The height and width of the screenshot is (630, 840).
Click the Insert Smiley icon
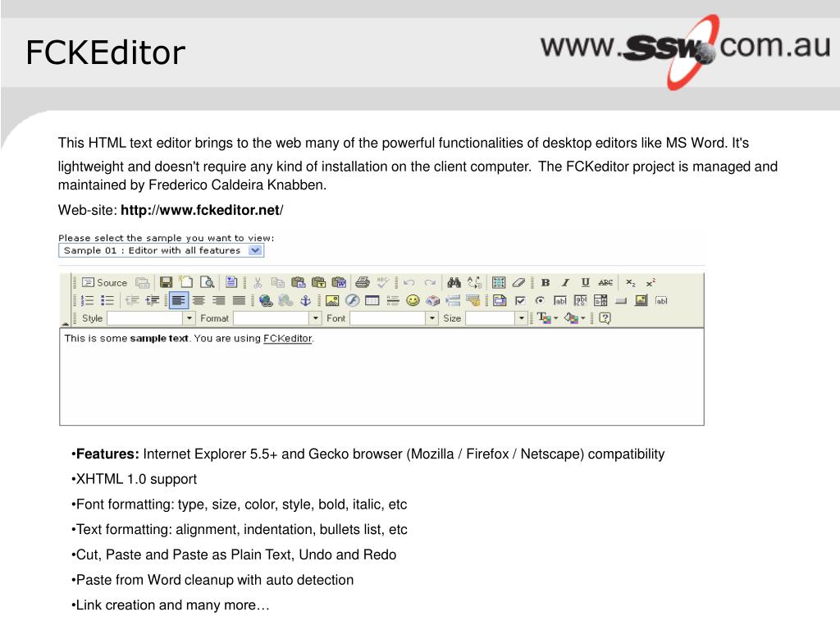tap(413, 300)
